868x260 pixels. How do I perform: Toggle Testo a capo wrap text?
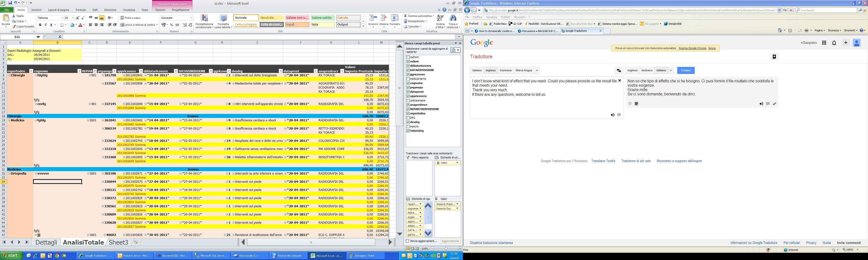(130, 18)
